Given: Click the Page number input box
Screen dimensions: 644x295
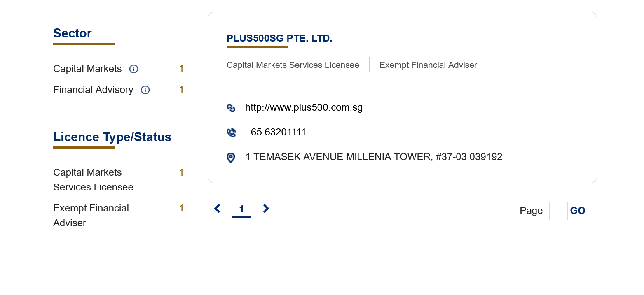Looking at the screenshot, I should click(558, 211).
